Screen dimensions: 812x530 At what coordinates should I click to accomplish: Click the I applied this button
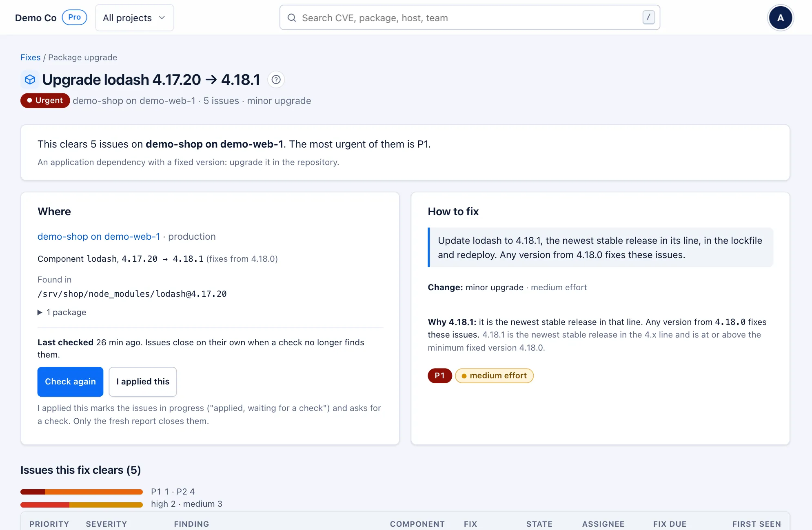143,382
